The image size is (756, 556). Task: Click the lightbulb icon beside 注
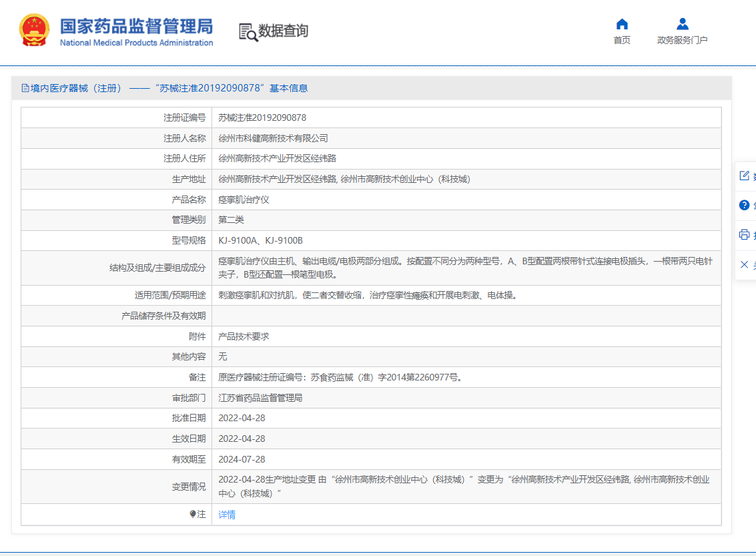click(x=193, y=515)
